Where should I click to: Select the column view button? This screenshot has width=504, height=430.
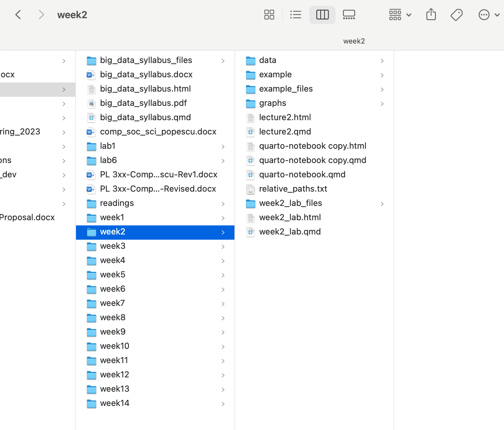pos(322,15)
